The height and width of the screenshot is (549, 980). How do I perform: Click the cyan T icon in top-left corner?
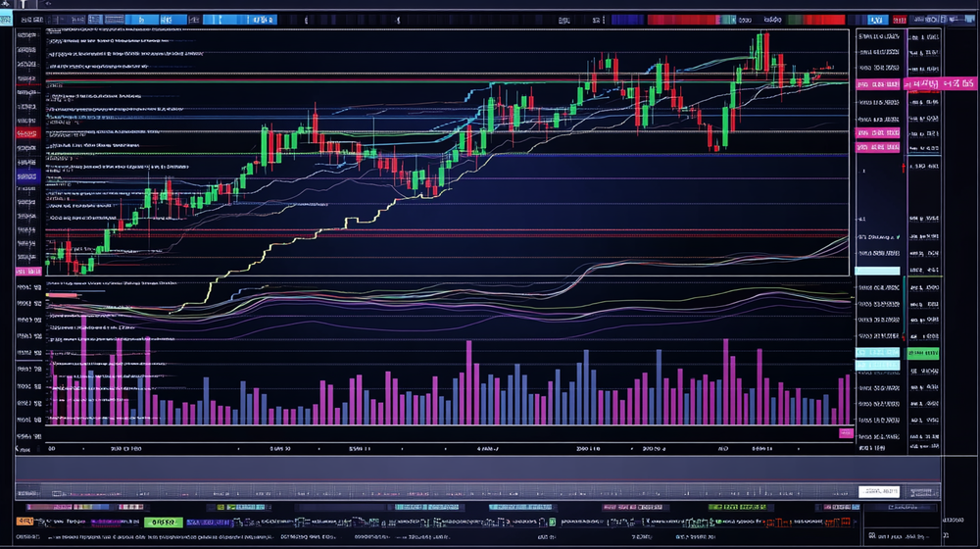coord(22,5)
